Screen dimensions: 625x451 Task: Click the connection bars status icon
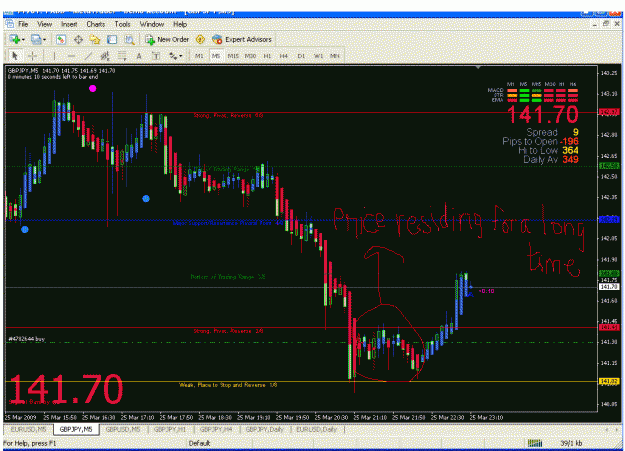[x=535, y=443]
